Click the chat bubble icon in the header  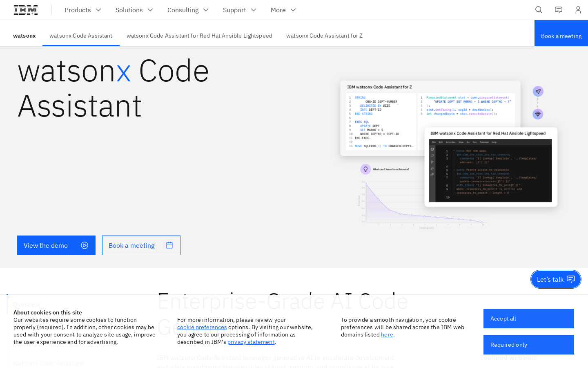point(558,9)
